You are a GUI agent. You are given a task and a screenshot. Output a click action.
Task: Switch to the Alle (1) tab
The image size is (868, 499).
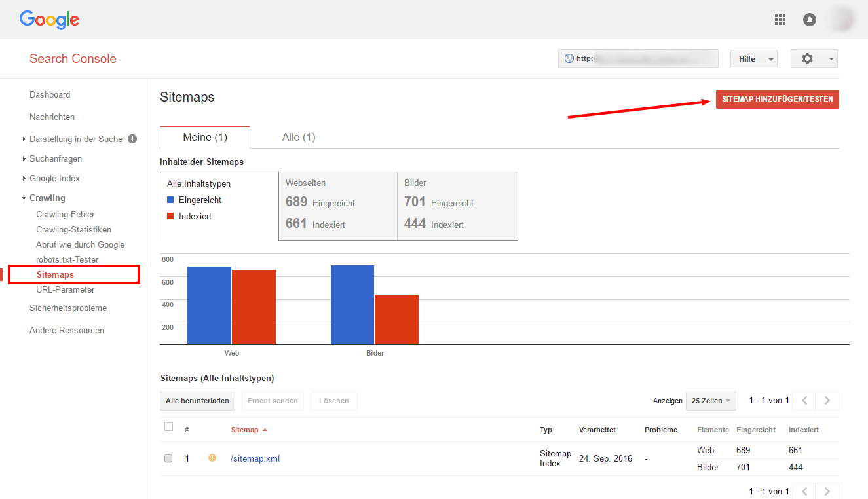click(x=299, y=137)
